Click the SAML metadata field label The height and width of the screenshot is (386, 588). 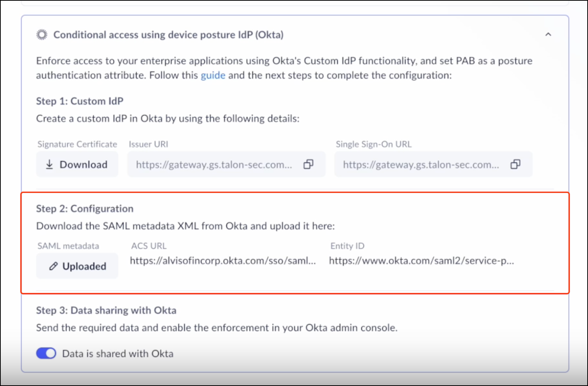(x=68, y=246)
